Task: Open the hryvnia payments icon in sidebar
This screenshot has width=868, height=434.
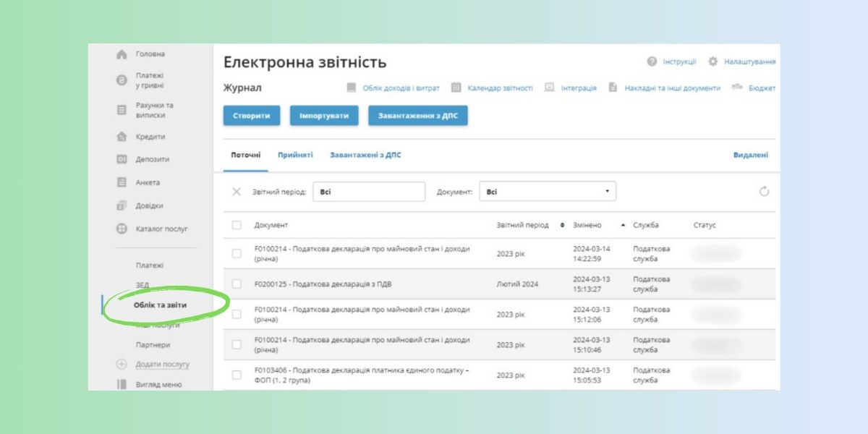Action: [x=122, y=81]
